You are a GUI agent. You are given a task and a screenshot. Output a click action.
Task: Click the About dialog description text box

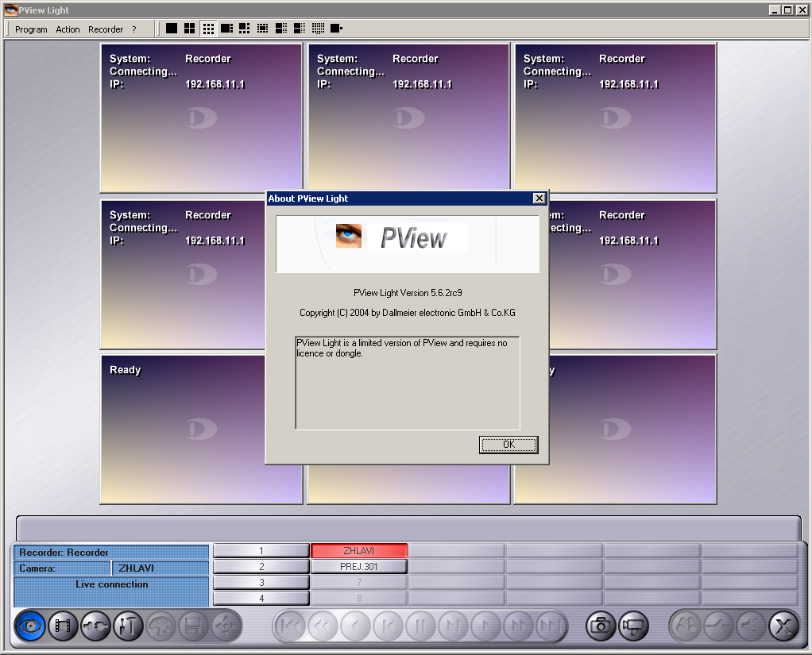pos(408,383)
